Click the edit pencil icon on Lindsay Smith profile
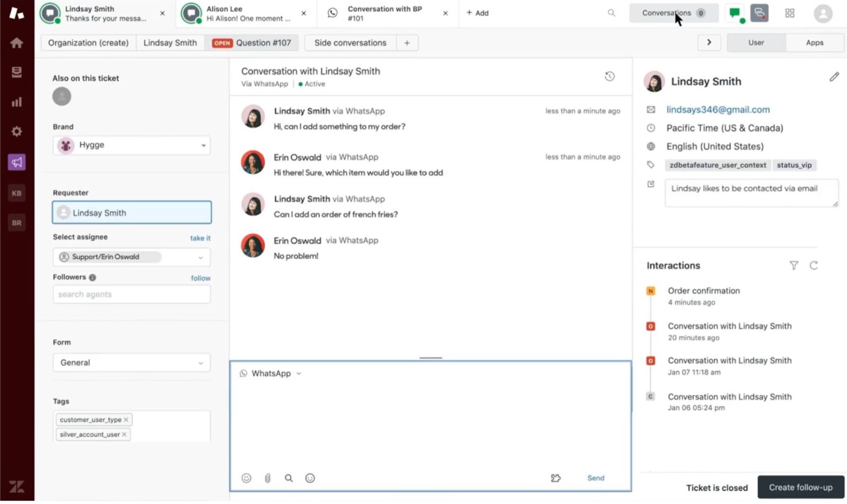This screenshot has width=847, height=504. [834, 77]
